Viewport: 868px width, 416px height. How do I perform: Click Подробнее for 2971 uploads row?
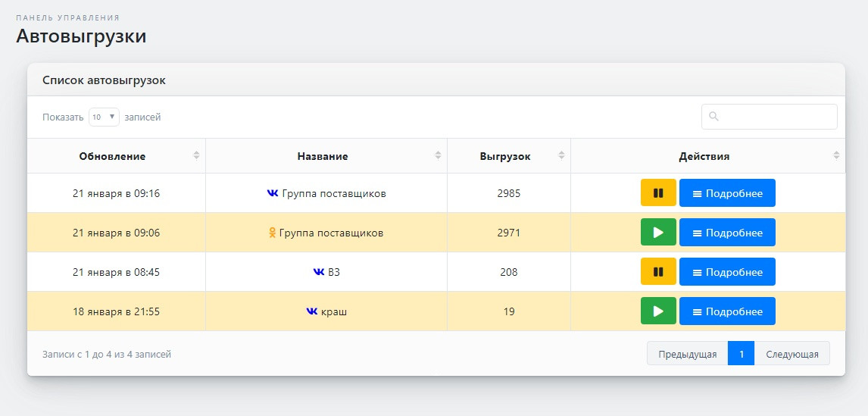tap(727, 233)
